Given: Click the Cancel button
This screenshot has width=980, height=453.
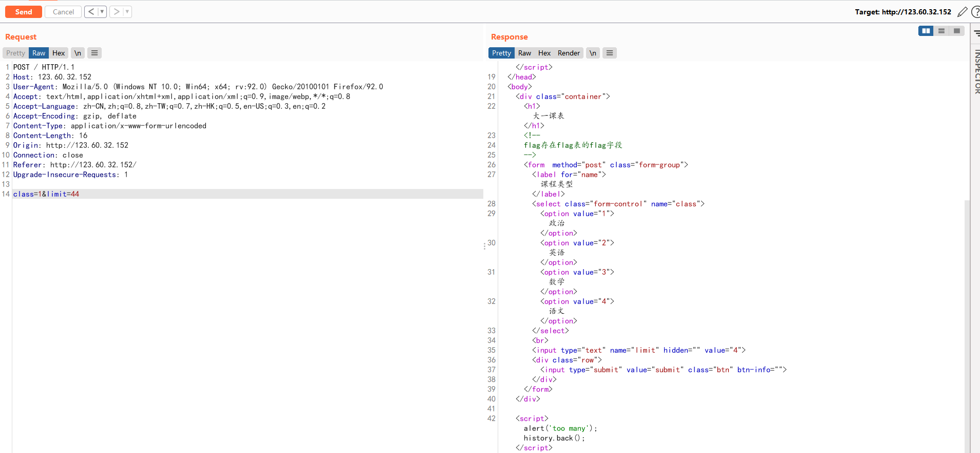Looking at the screenshot, I should tap(63, 12).
